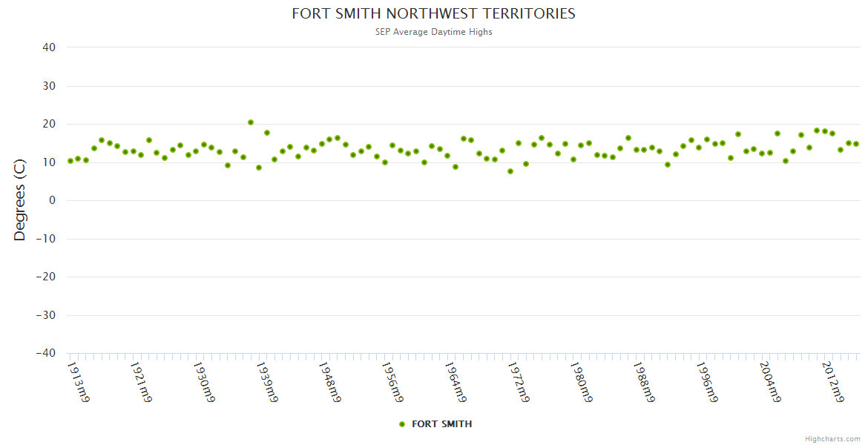Toggle the FORT SMITH series legend label
The height and width of the screenshot is (445, 868).
(x=441, y=424)
